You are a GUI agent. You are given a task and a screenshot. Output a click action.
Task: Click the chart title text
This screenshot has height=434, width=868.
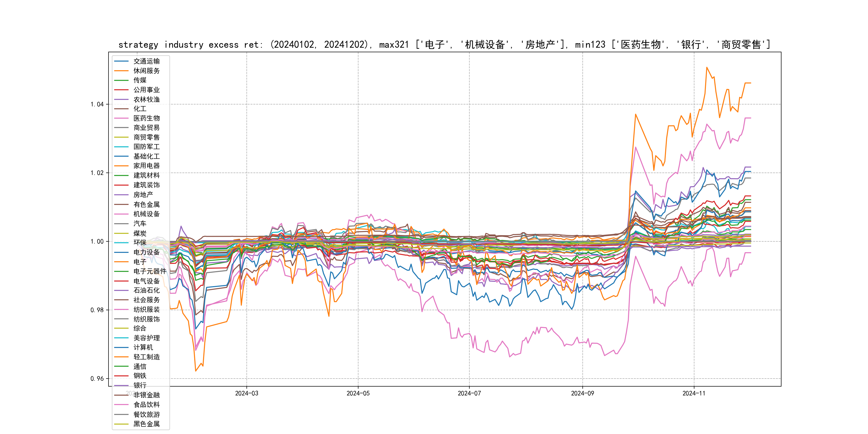[444, 45]
